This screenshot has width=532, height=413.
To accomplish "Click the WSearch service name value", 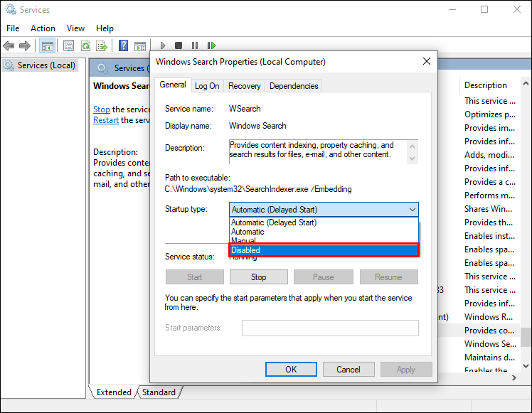I will point(245,109).
